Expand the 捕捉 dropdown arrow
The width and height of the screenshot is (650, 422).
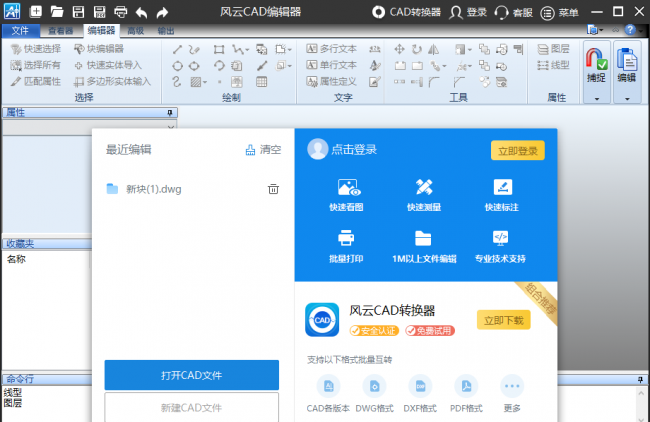click(x=597, y=99)
